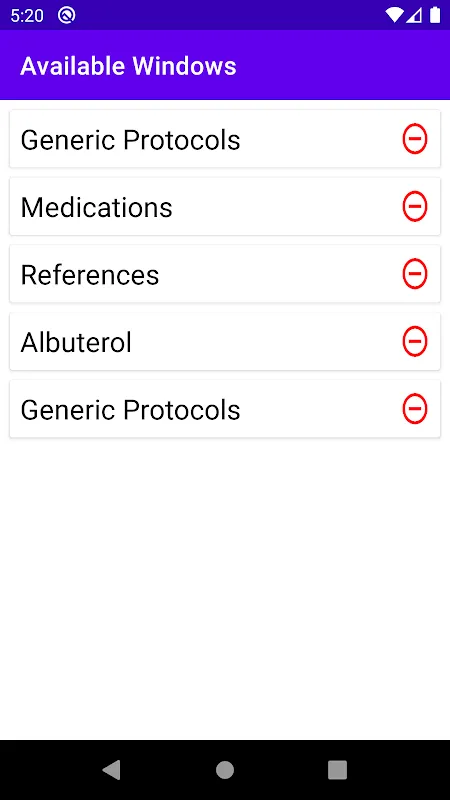This screenshot has height=800, width=450.
Task: Tap the empty area below the list
Action: (x=224, y=587)
